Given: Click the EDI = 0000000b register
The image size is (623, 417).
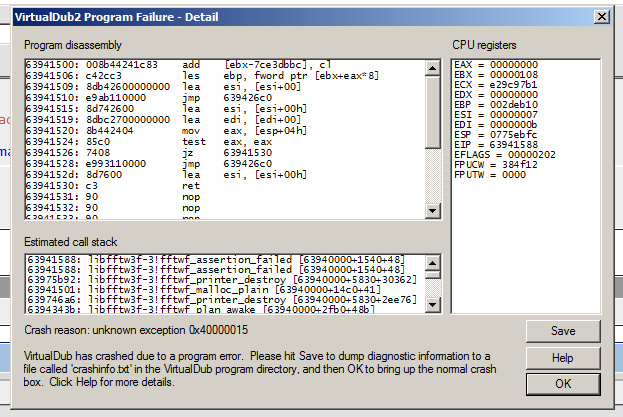Looking at the screenshot, I should (x=496, y=125).
